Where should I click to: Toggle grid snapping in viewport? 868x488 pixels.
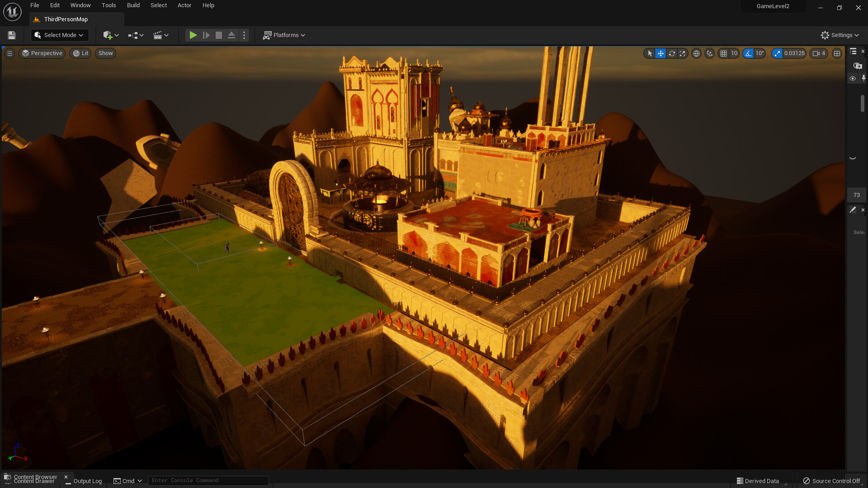coord(724,53)
